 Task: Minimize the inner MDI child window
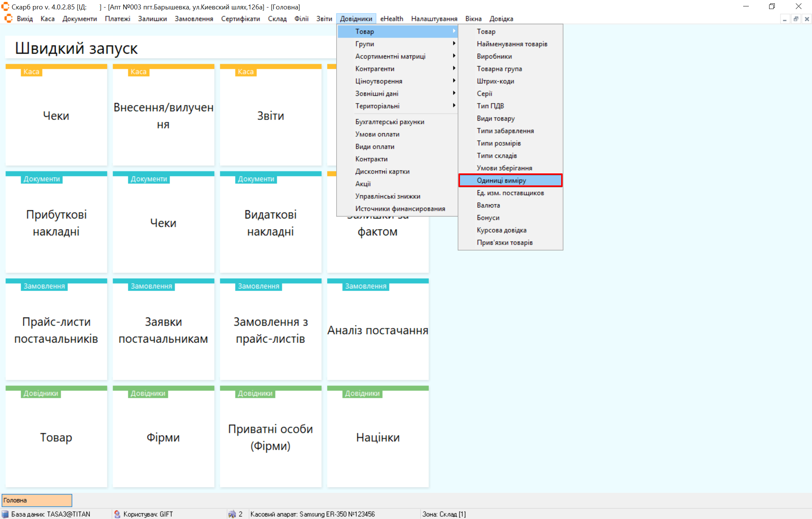coord(785,19)
